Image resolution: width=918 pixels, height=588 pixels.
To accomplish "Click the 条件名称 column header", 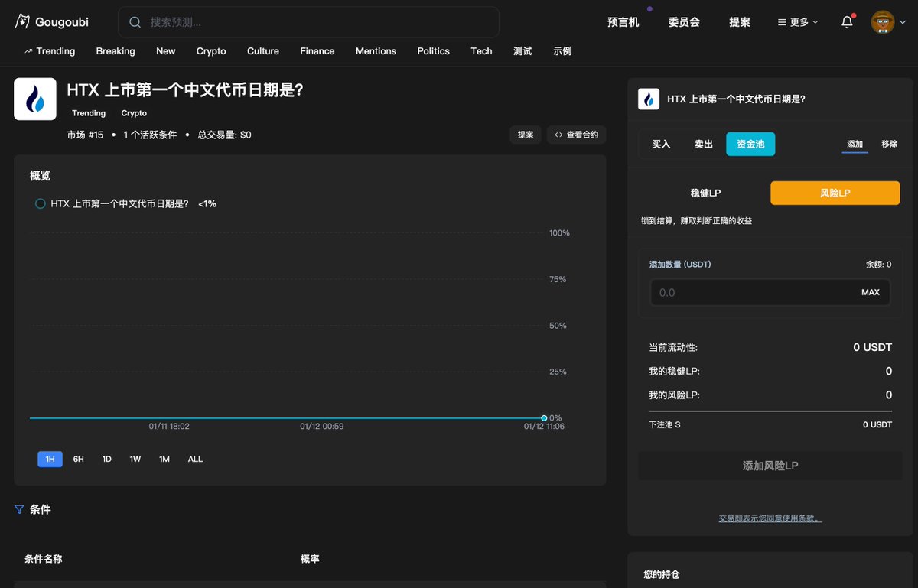I will coord(44,559).
